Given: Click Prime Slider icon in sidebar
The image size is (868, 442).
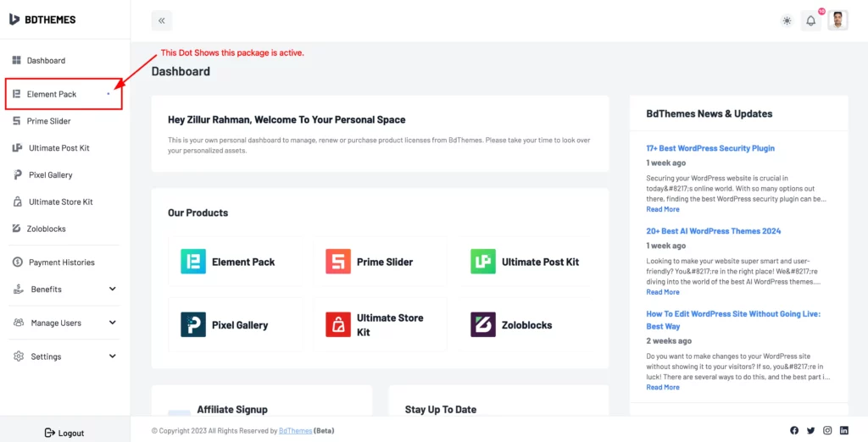Looking at the screenshot, I should 17,121.
